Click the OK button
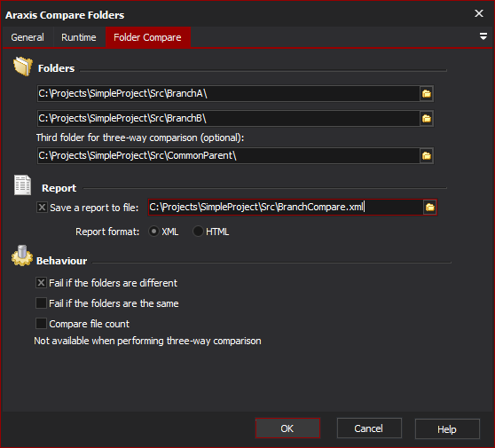 (x=287, y=428)
